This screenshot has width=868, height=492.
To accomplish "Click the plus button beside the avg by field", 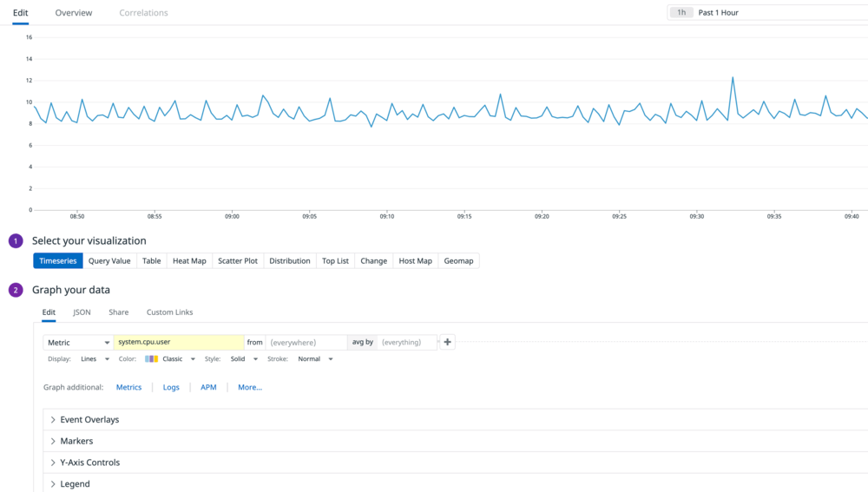I will click(x=447, y=342).
